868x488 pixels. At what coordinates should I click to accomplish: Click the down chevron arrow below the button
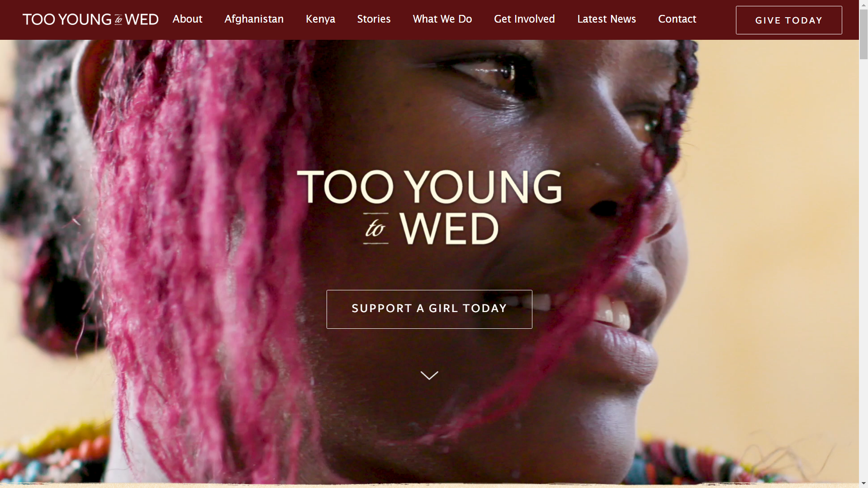pos(429,375)
